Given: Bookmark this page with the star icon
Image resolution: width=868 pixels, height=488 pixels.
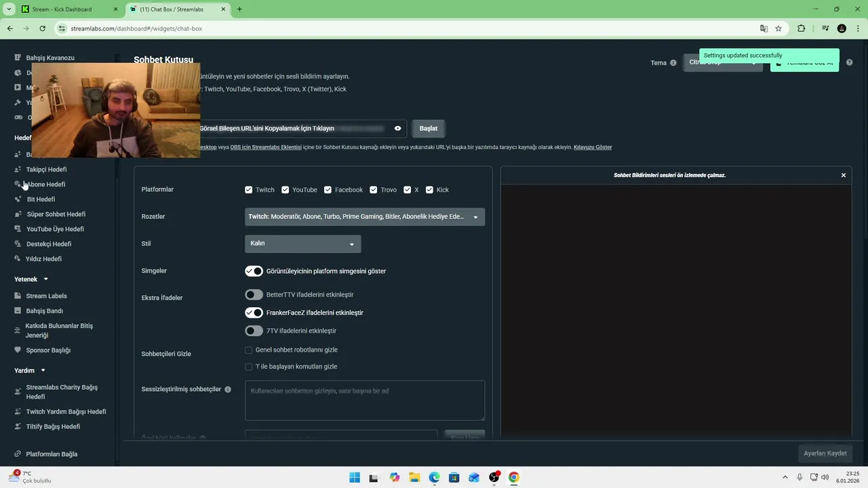Looking at the screenshot, I should point(778,28).
